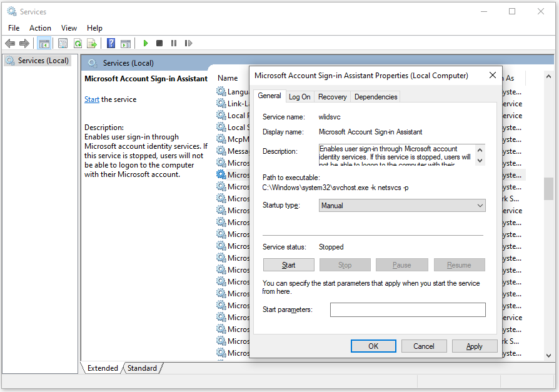
Task: Click gear icon of McpM... service row
Action: (x=221, y=139)
